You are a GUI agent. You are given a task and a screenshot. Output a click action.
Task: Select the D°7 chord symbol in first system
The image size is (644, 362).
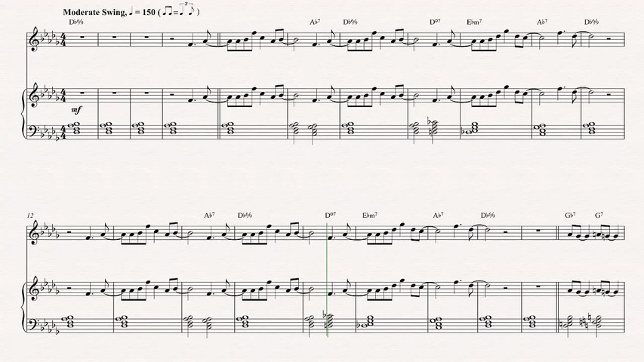[x=435, y=23]
